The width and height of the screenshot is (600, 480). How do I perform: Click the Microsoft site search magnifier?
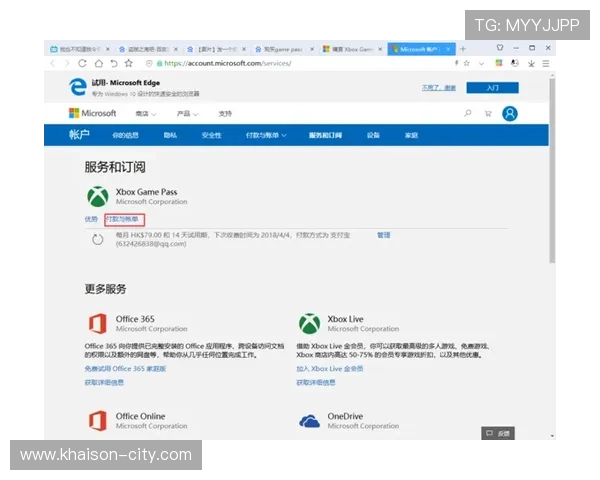coord(468,113)
